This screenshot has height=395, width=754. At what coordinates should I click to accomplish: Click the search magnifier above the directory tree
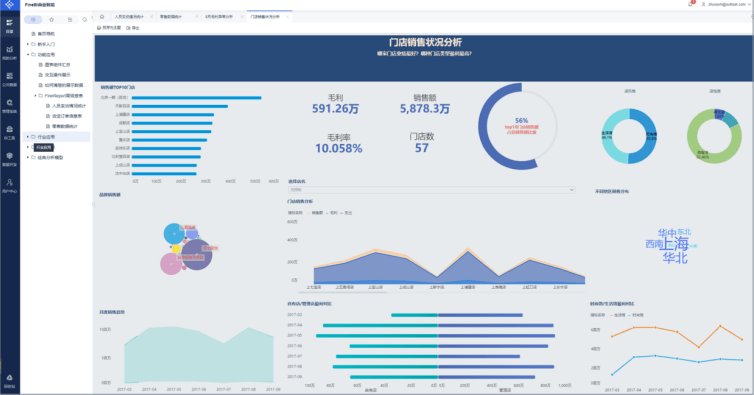[x=85, y=20]
